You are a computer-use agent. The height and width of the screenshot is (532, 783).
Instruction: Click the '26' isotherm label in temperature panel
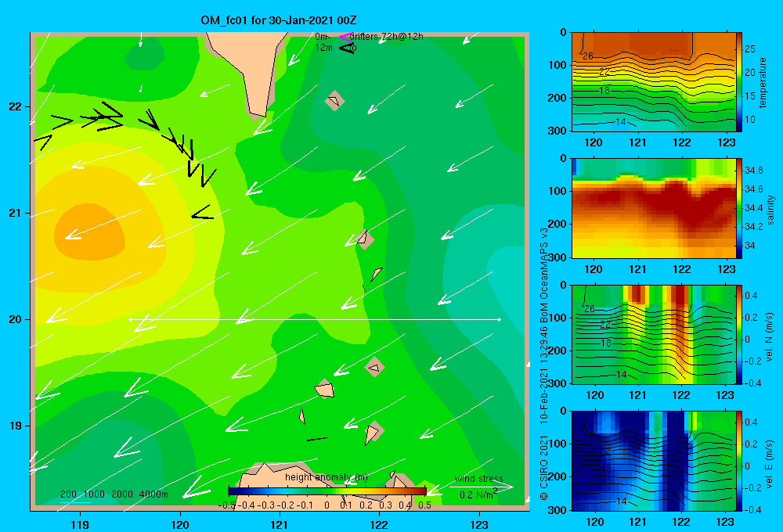588,56
